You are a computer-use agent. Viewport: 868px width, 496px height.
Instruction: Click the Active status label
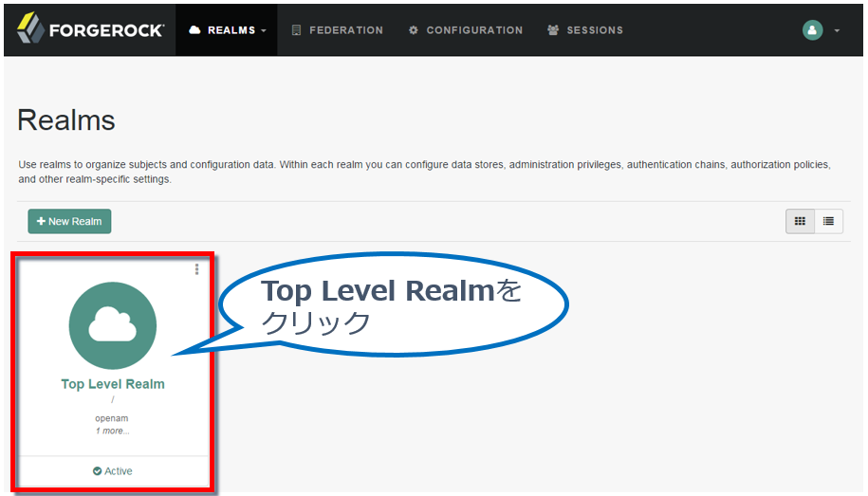pyautogui.click(x=112, y=471)
